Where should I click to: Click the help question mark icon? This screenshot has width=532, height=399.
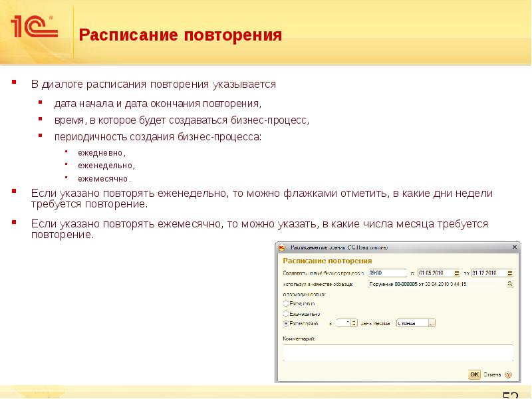tap(509, 374)
